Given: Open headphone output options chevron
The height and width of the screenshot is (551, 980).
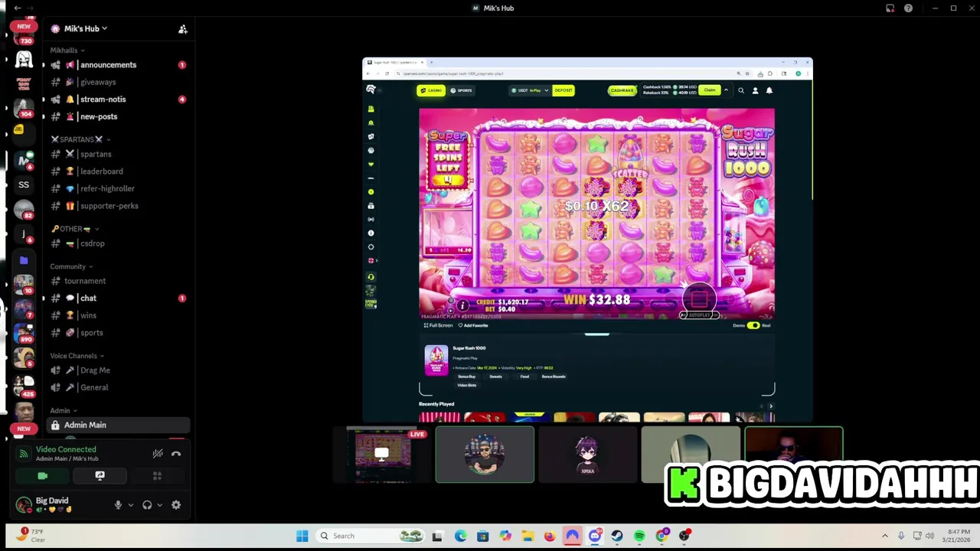Looking at the screenshot, I should click(159, 505).
